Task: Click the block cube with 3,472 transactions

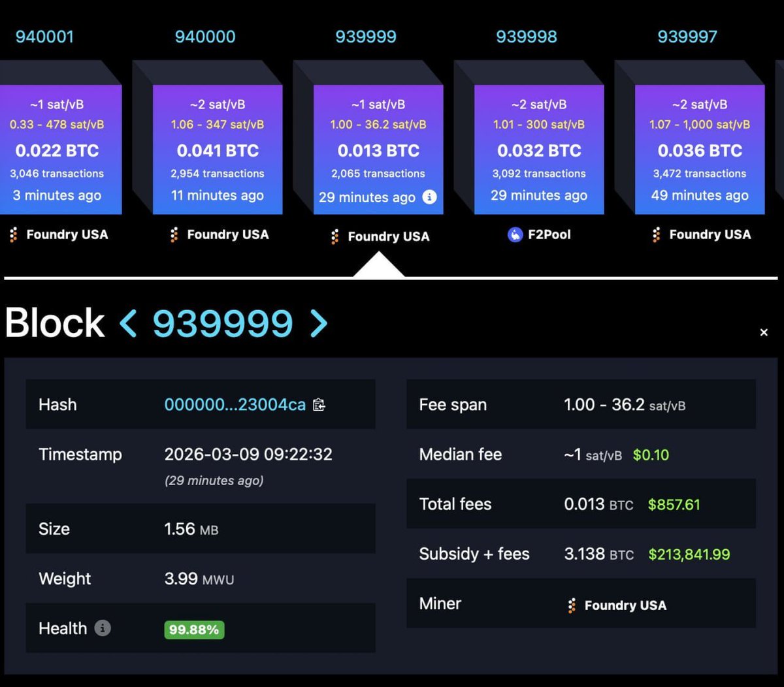Action: tap(698, 150)
